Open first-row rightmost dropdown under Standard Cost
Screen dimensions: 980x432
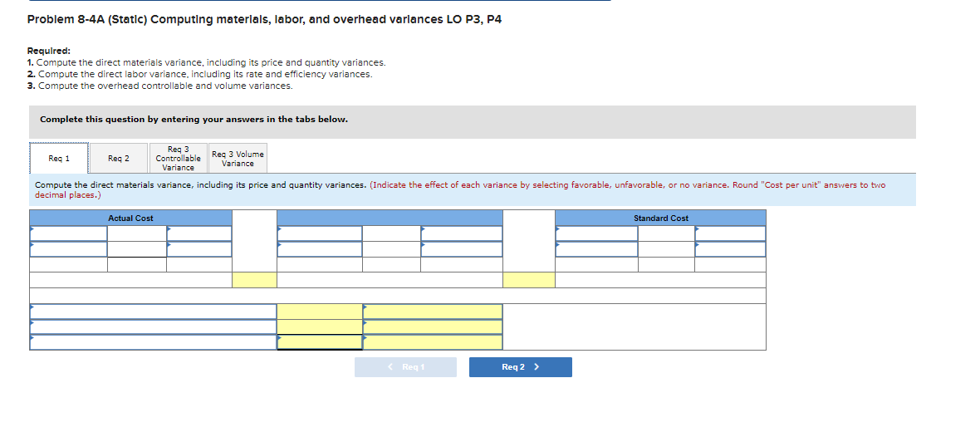(x=730, y=233)
